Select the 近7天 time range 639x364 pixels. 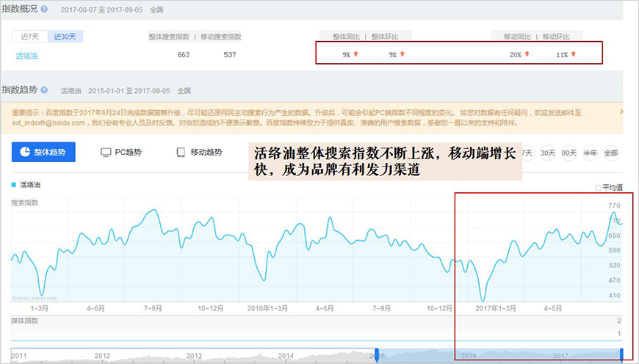(x=29, y=36)
